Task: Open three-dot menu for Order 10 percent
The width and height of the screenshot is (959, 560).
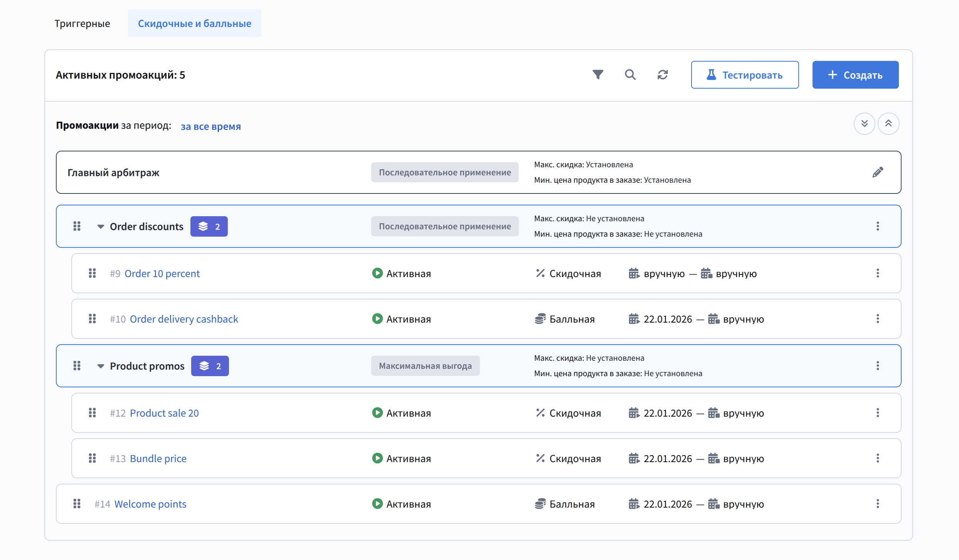Action: coord(878,273)
